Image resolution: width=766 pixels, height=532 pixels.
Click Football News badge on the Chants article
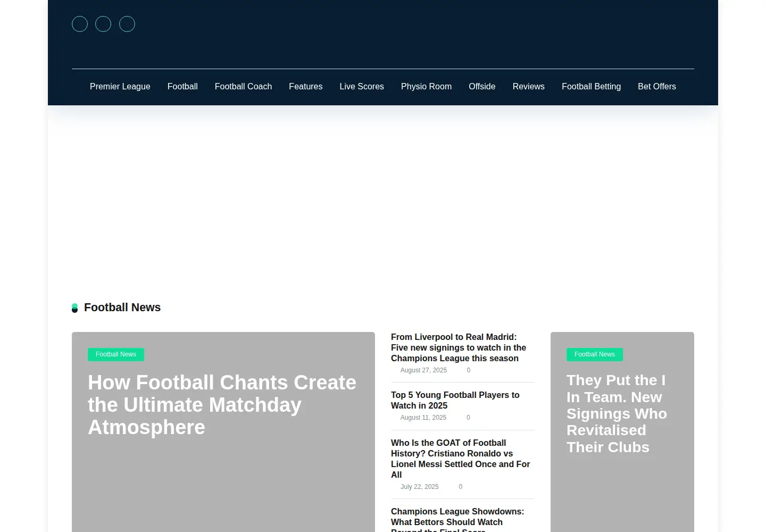point(116,354)
